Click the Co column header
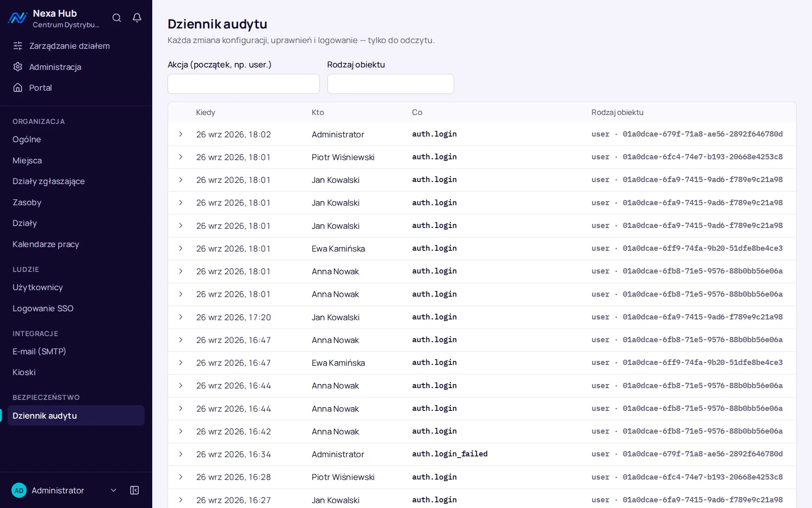 pos(417,112)
